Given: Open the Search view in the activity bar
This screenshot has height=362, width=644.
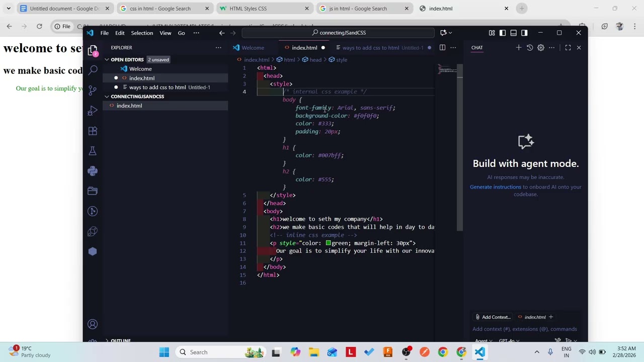Looking at the screenshot, I should tap(93, 70).
